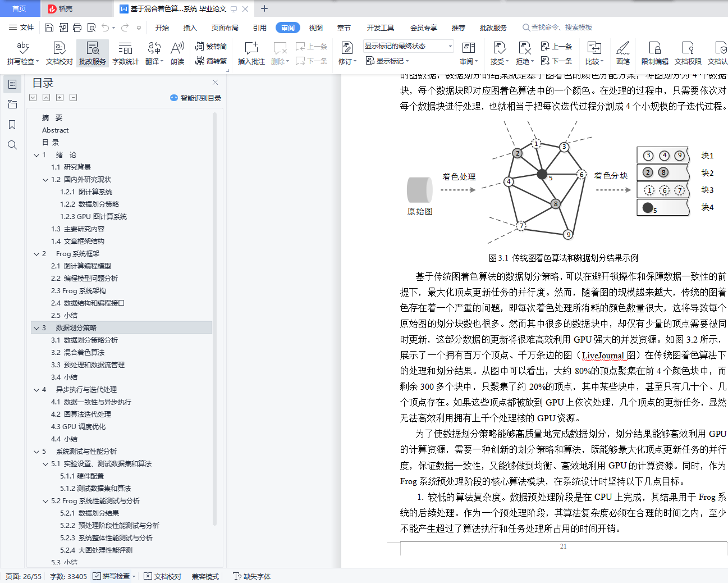
Task: Click the 目录 panel vertical scrollbar
Action: (x=214, y=318)
